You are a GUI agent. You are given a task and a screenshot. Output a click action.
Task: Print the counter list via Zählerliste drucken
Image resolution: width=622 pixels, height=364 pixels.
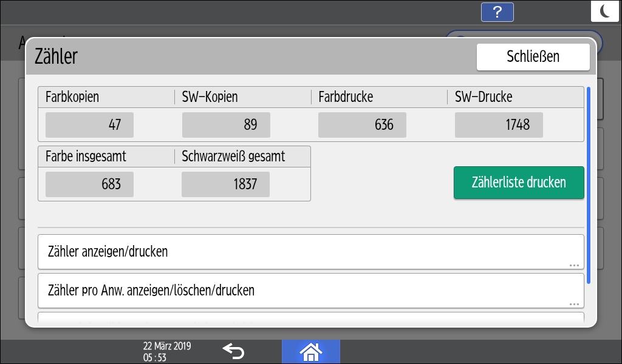[519, 183]
